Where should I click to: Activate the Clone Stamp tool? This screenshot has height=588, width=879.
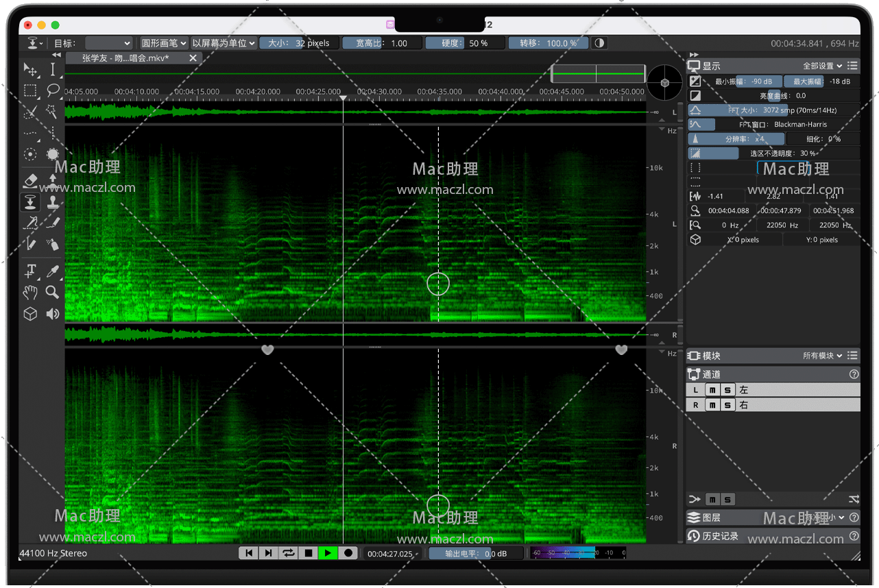click(x=53, y=202)
